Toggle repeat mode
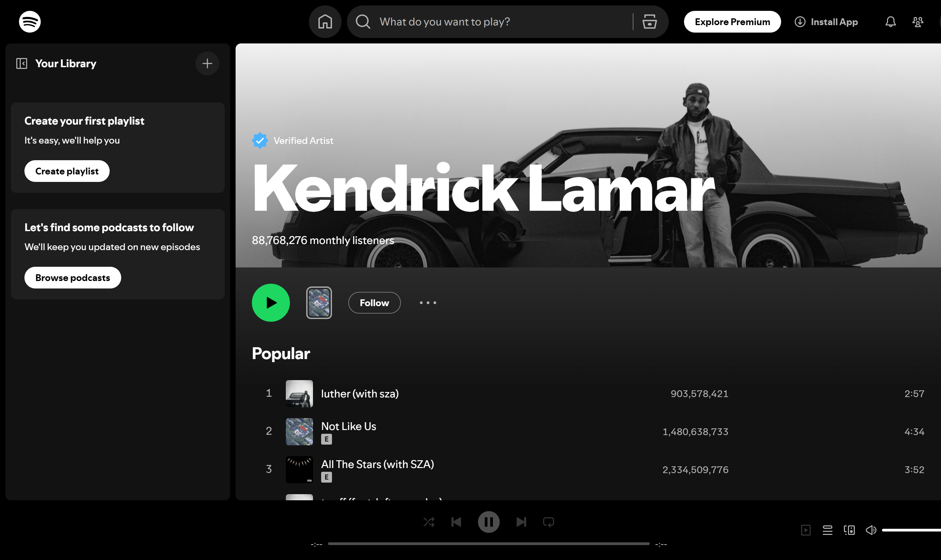 coord(548,522)
